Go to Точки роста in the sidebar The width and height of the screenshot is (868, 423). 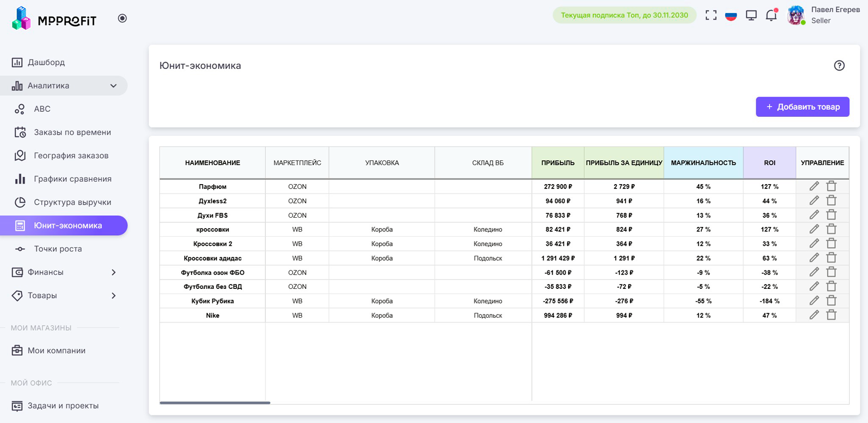58,249
